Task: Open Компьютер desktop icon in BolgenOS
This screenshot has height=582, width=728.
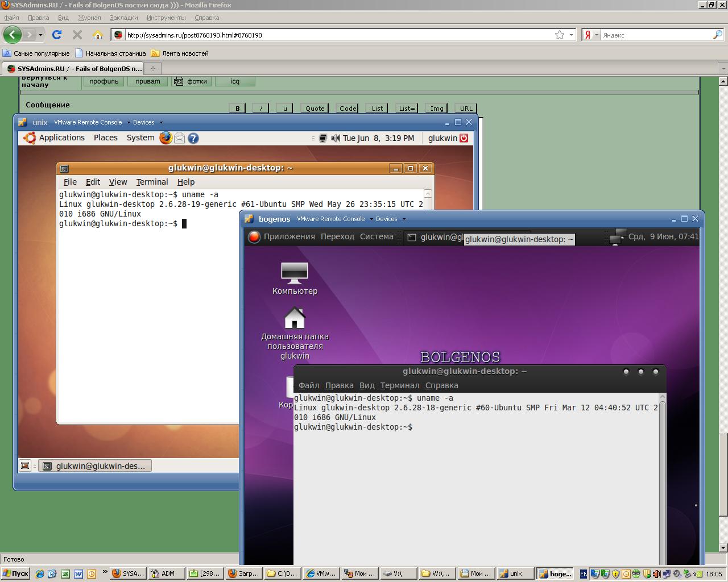Action: coord(295,278)
